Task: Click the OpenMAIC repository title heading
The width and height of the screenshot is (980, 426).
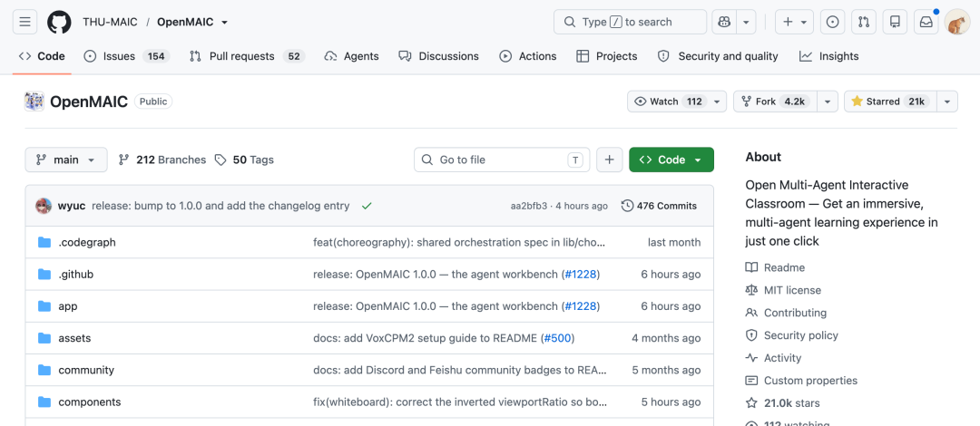Action: [x=89, y=102]
